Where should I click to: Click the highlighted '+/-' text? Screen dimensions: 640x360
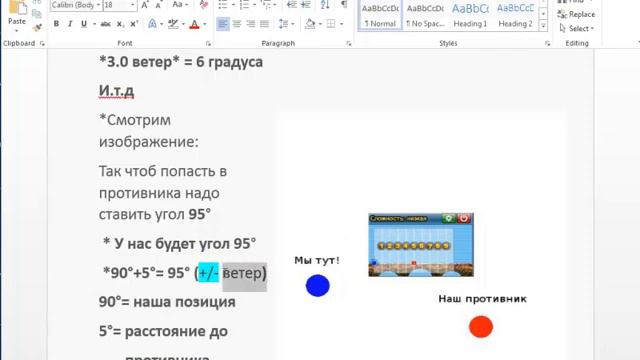pyautogui.click(x=209, y=273)
